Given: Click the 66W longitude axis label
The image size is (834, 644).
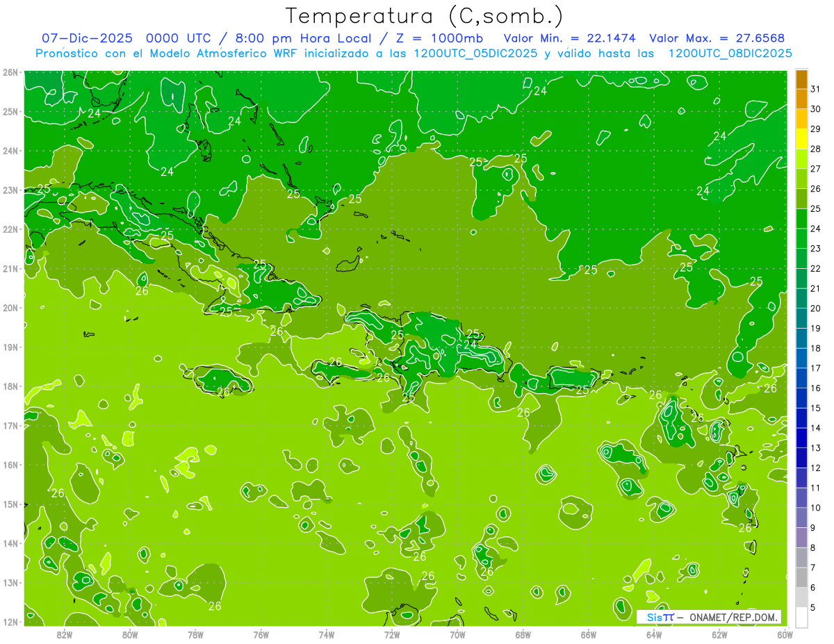Looking at the screenshot, I should (x=589, y=634).
